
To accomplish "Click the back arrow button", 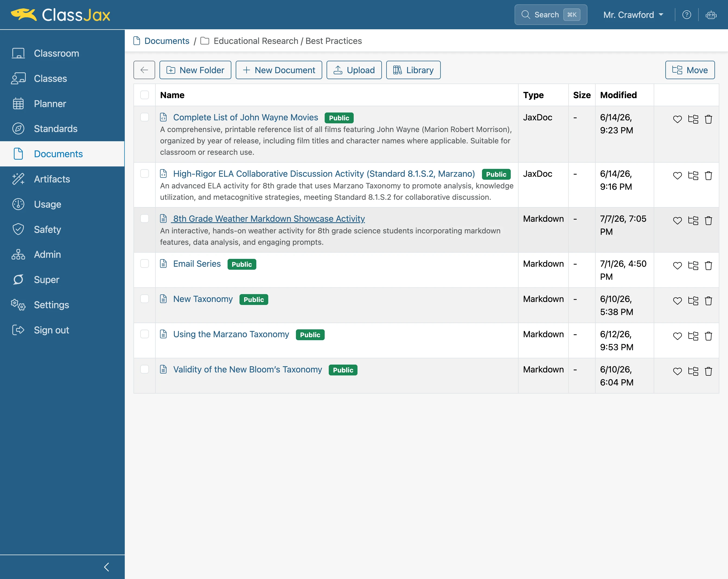I will (144, 70).
